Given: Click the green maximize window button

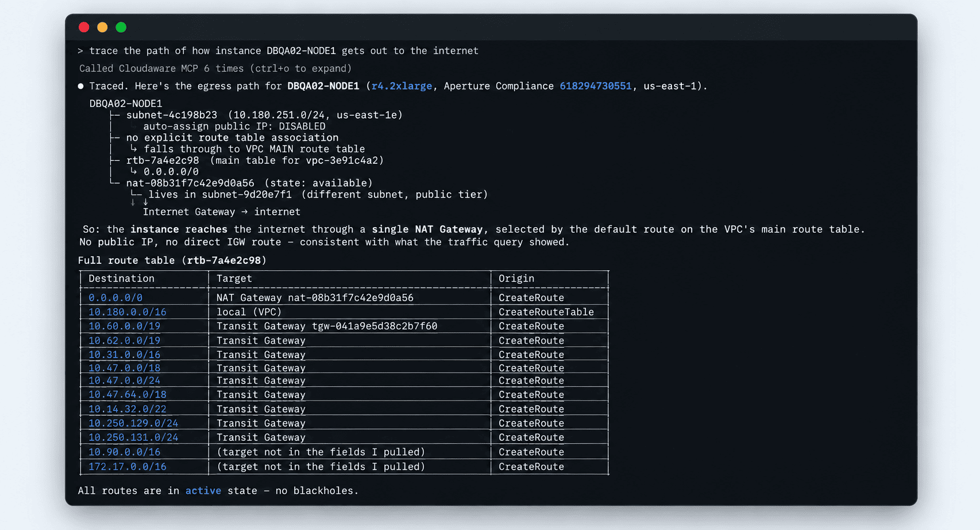Looking at the screenshot, I should tap(121, 27).
